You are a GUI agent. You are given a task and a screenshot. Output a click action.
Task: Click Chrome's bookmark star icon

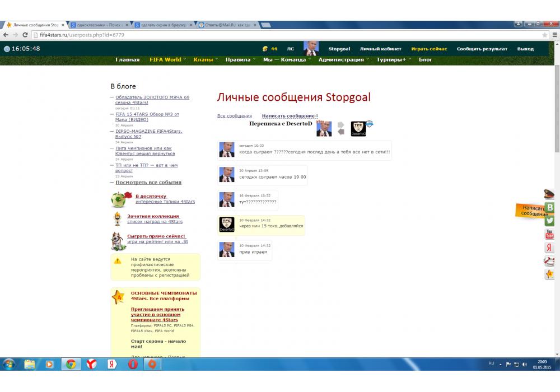(545, 35)
